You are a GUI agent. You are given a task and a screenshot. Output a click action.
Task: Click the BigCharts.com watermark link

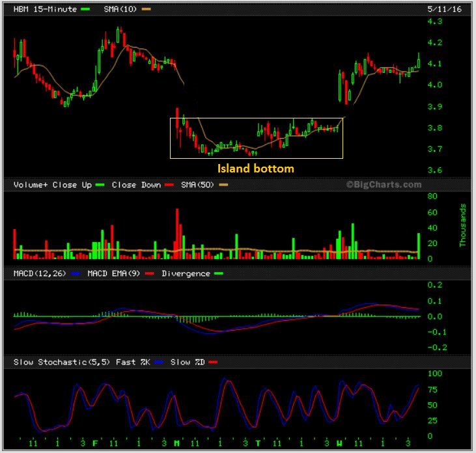coord(384,184)
